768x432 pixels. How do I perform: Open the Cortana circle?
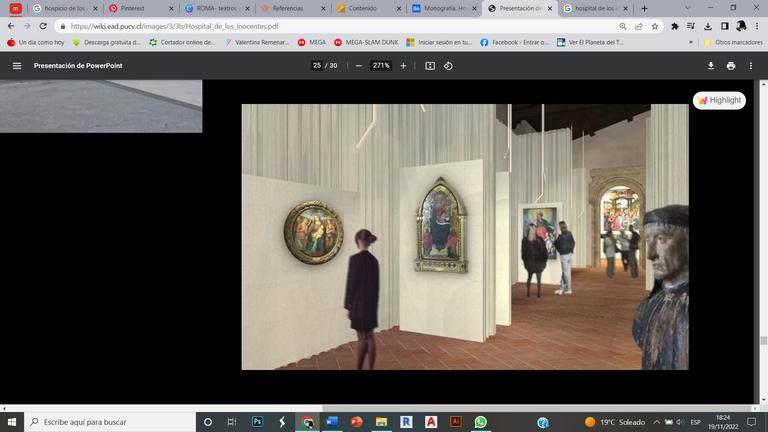pyautogui.click(x=208, y=422)
